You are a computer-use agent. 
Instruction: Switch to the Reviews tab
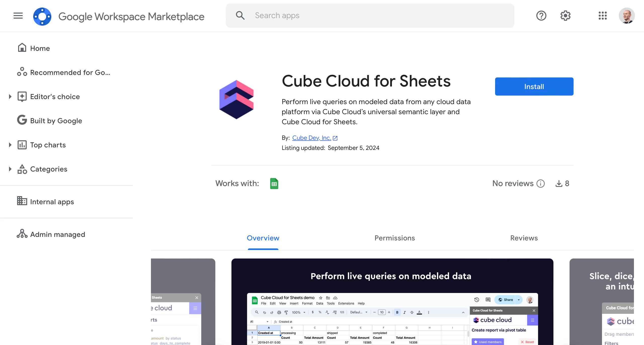click(524, 238)
